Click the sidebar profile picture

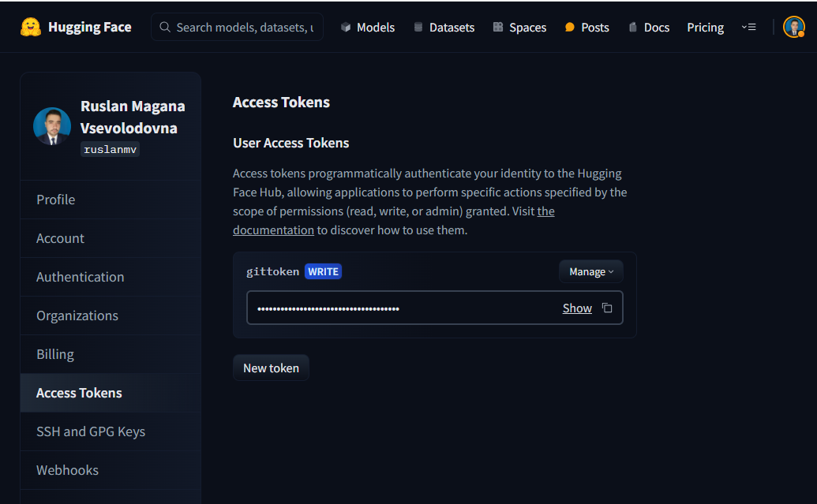tap(52, 126)
